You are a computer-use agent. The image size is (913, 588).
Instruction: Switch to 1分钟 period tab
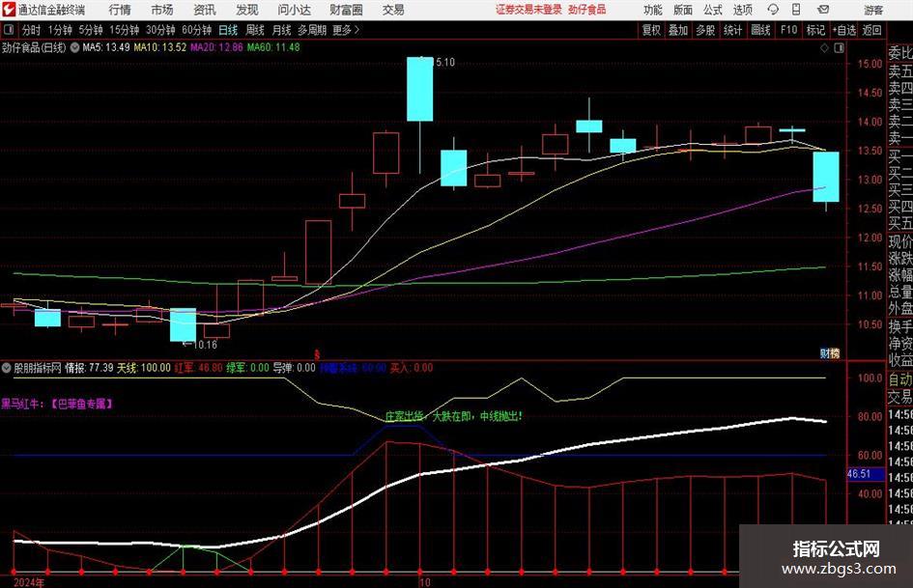coord(60,30)
